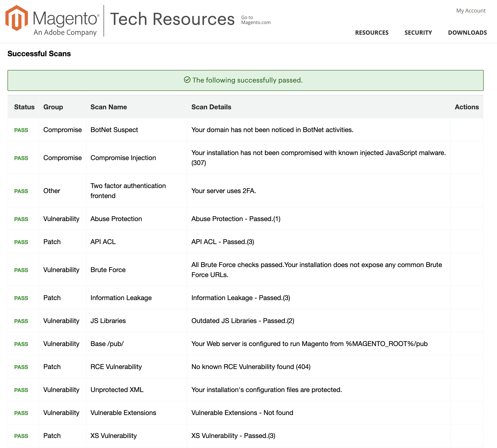Select the Two factor authentication frontend row
Image resolution: width=497 pixels, height=448 pixels.
[128, 191]
